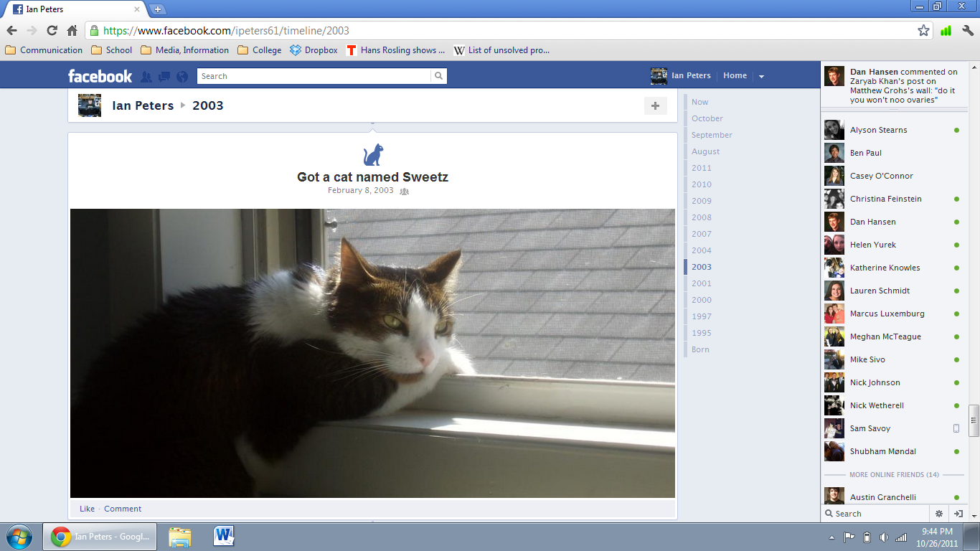
Task: Open the Chrome wrench menu
Action: [967, 31]
